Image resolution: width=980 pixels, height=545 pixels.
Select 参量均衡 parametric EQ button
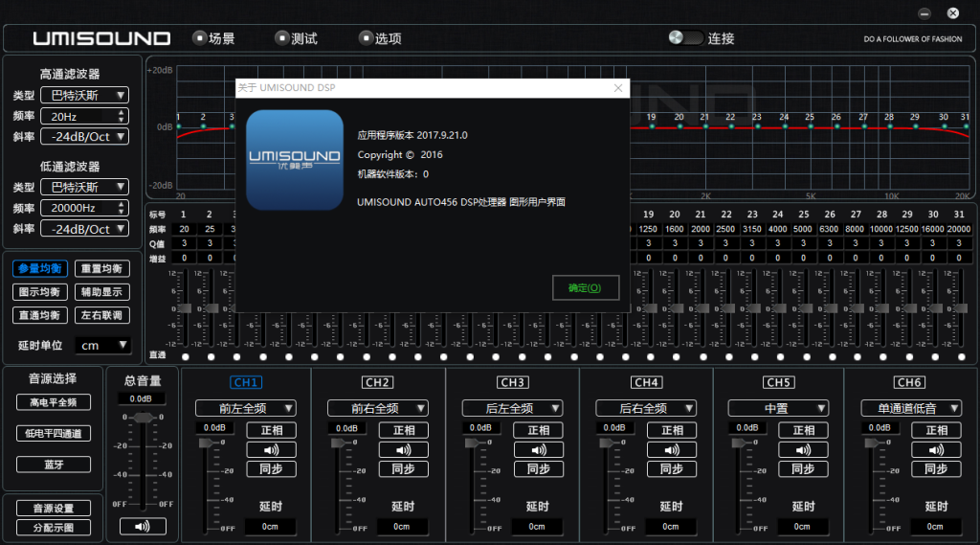click(40, 268)
